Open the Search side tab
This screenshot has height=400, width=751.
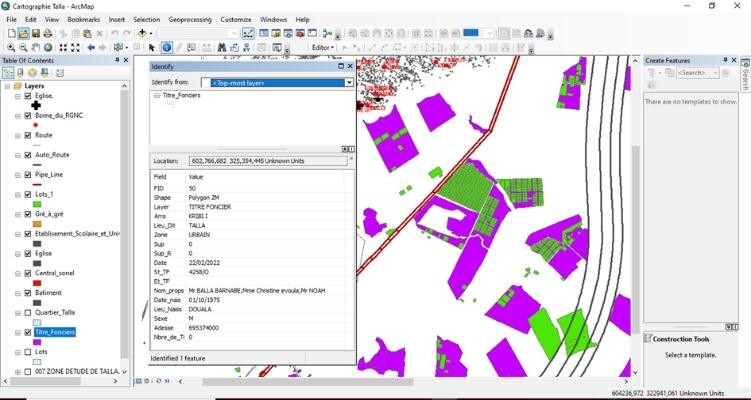point(745,74)
